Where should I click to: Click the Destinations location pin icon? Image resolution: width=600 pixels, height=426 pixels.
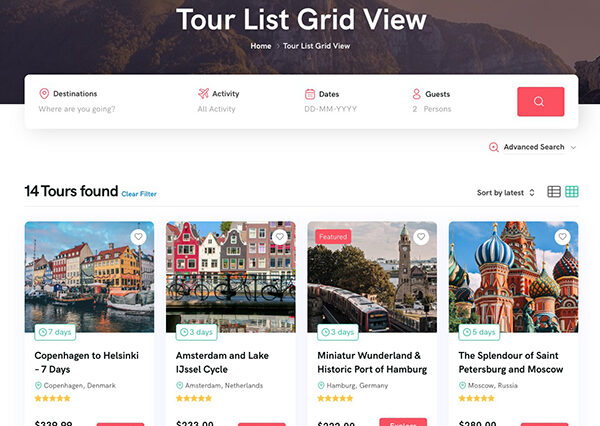click(44, 94)
